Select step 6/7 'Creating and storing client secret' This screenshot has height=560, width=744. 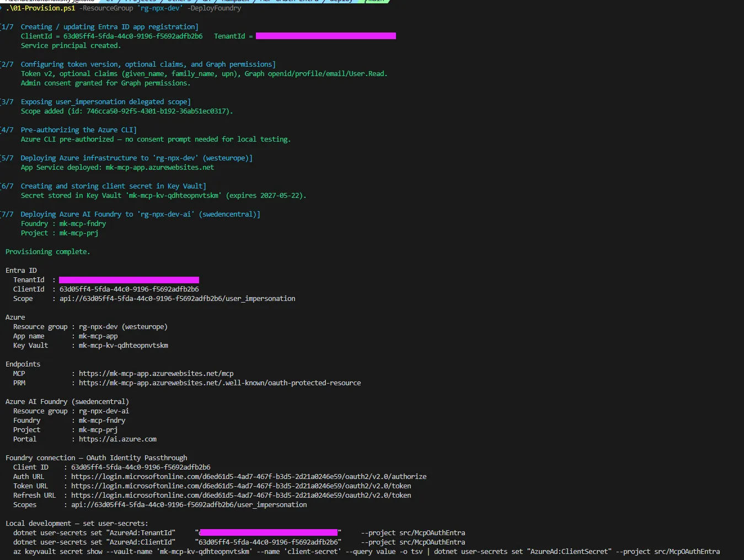point(104,186)
